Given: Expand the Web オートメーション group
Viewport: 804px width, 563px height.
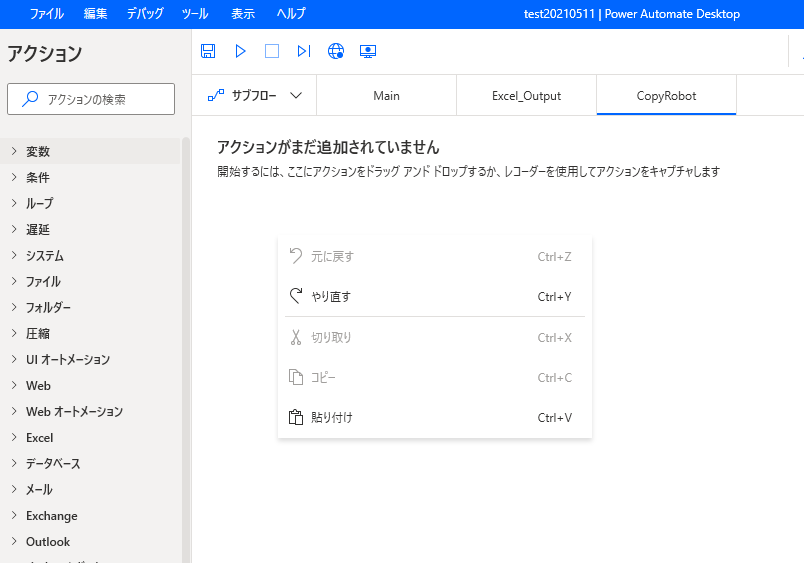Looking at the screenshot, I should 74,411.
